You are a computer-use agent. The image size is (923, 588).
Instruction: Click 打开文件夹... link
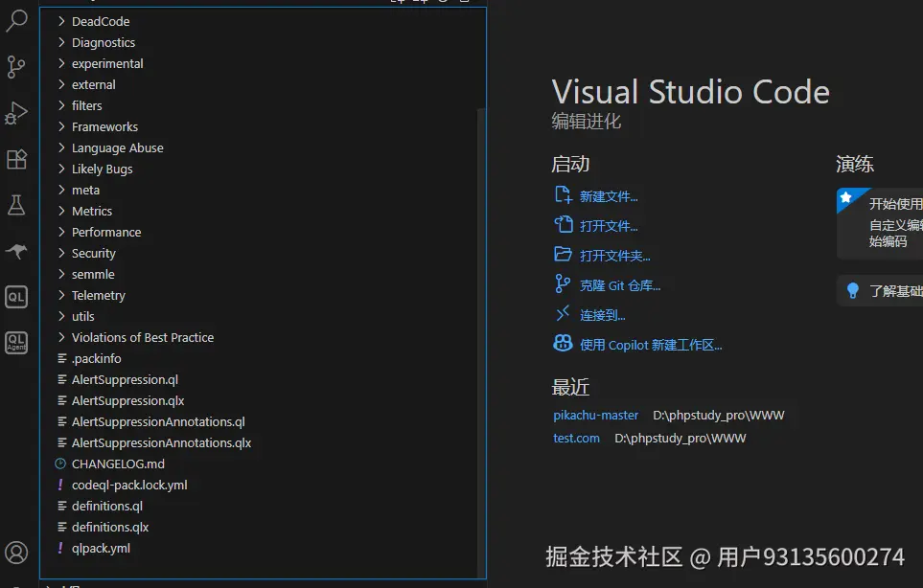[x=615, y=256]
